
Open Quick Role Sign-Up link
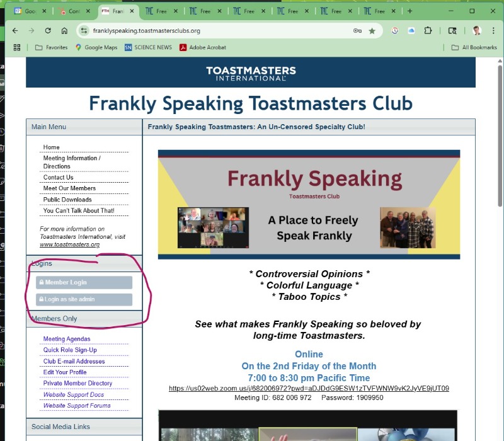click(70, 350)
